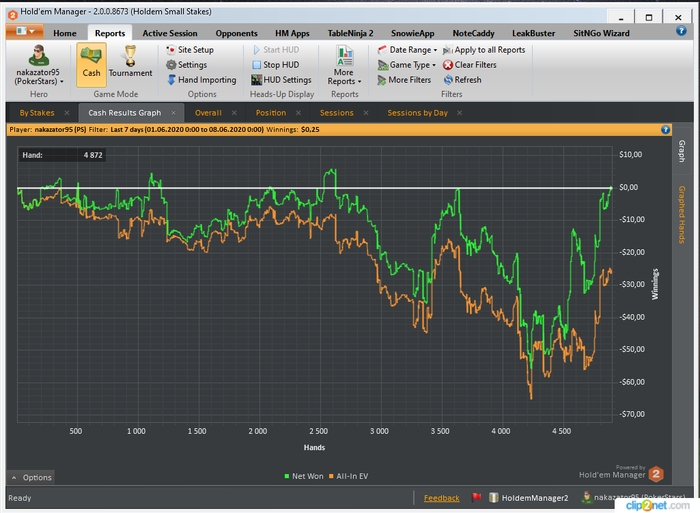Click the Winnings $0,25 filter text
The image size is (700, 513).
[293, 129]
